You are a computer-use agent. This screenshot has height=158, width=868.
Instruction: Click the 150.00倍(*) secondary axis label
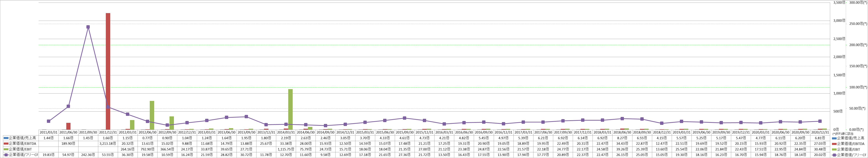[858, 66]
